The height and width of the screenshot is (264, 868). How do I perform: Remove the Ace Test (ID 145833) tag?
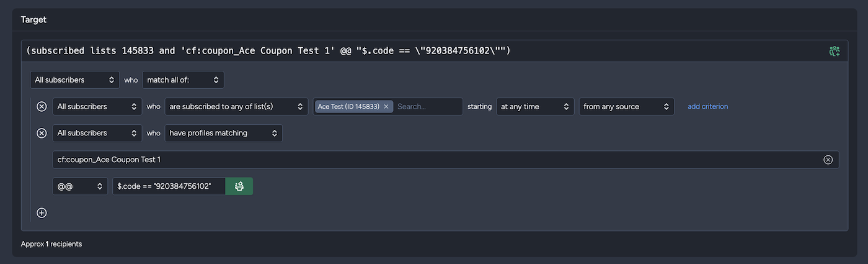click(x=386, y=107)
